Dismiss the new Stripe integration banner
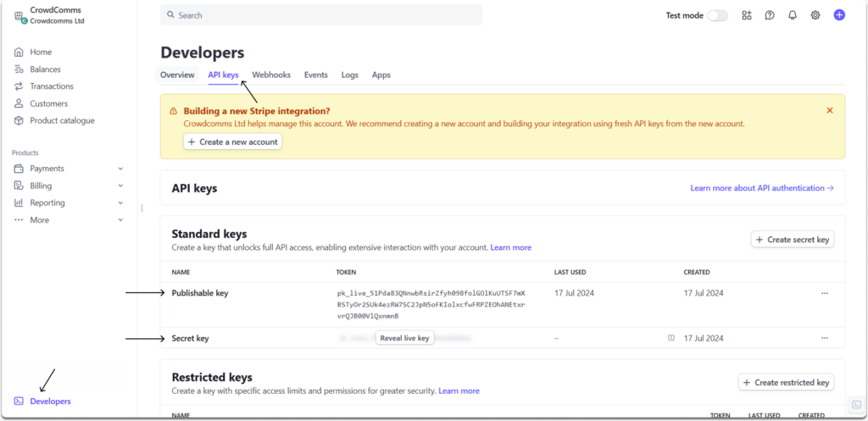 (829, 110)
